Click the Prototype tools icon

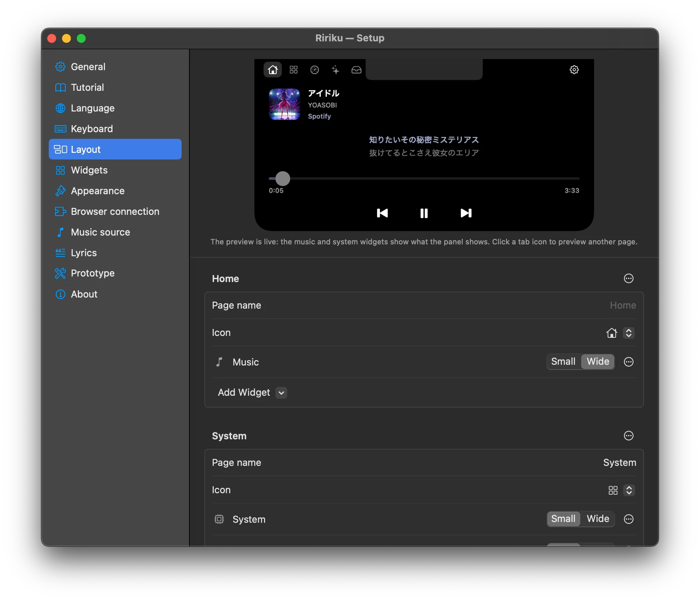(60, 273)
